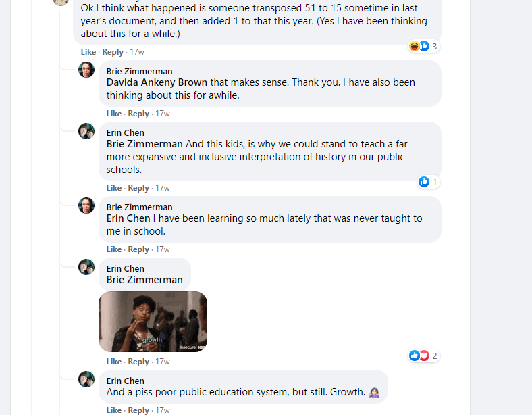Open Brie Zimmerman's avatar on first reply

tap(86, 70)
